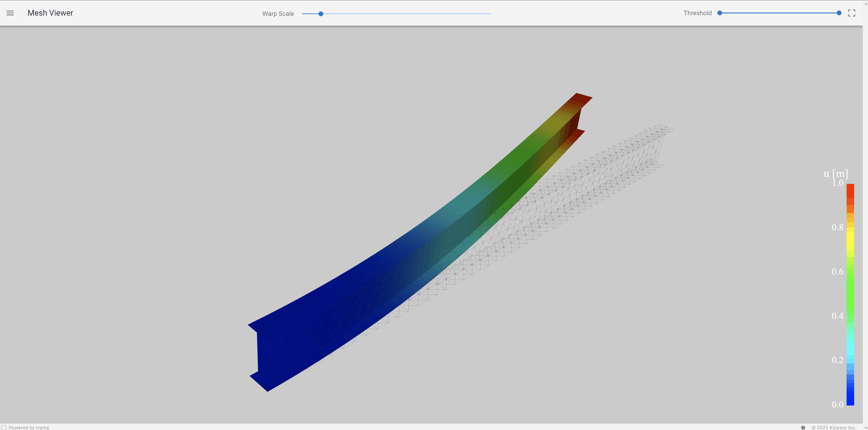Click the legend title u [m]
Viewport: 868px width, 430px height.
[x=836, y=174]
